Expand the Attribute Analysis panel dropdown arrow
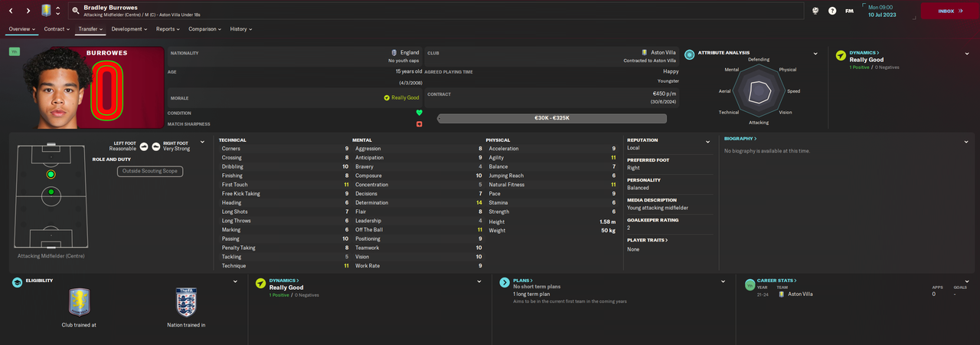The image size is (980, 345). (816, 54)
